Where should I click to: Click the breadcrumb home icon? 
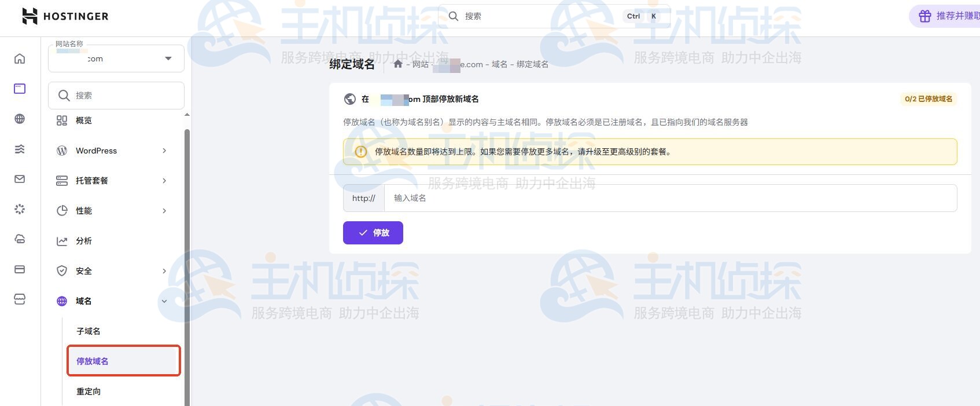(398, 64)
